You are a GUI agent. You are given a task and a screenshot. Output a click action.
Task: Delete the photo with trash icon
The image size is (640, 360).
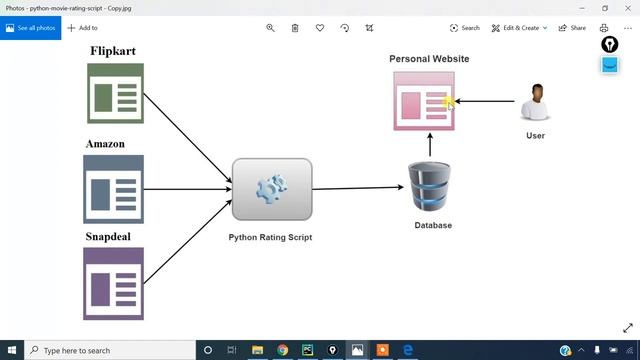click(x=295, y=28)
